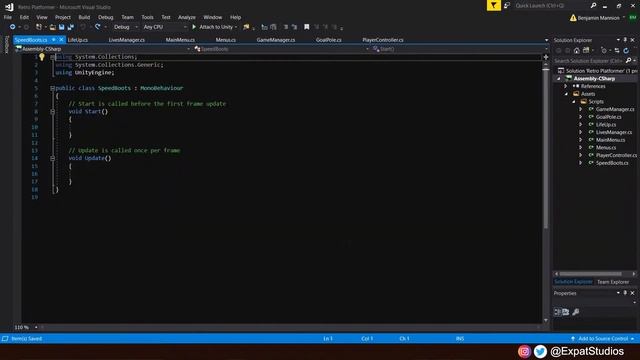Click the Benjamin Mannion account name

[598, 18]
